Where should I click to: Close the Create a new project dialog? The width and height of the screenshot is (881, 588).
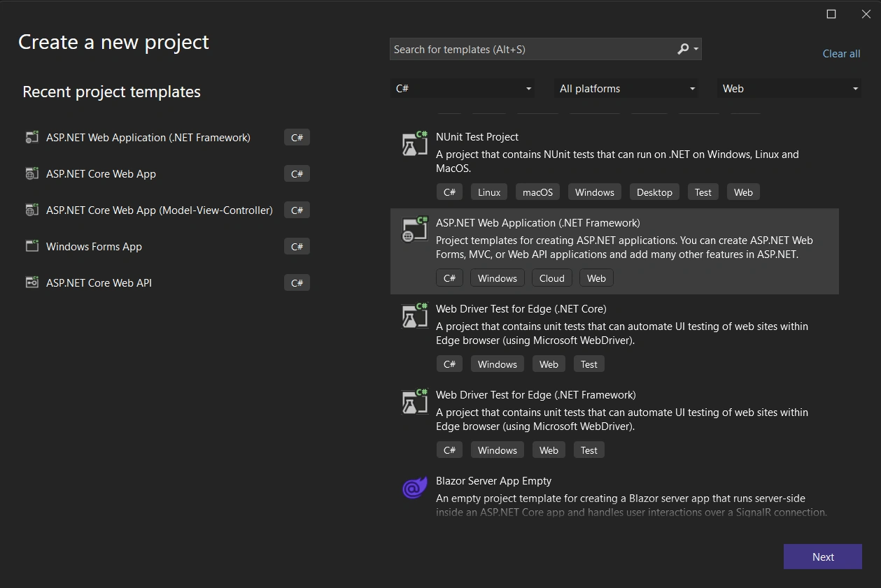click(866, 14)
